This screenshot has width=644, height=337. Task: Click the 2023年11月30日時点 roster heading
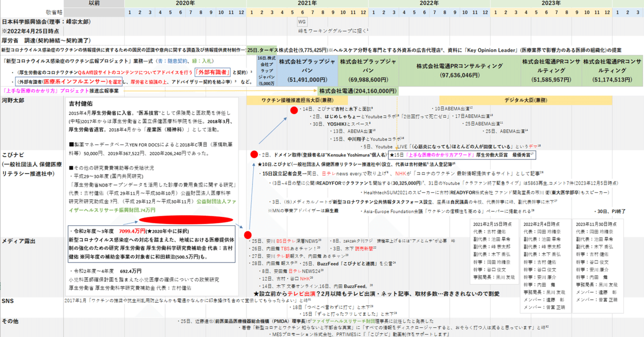[596, 224]
